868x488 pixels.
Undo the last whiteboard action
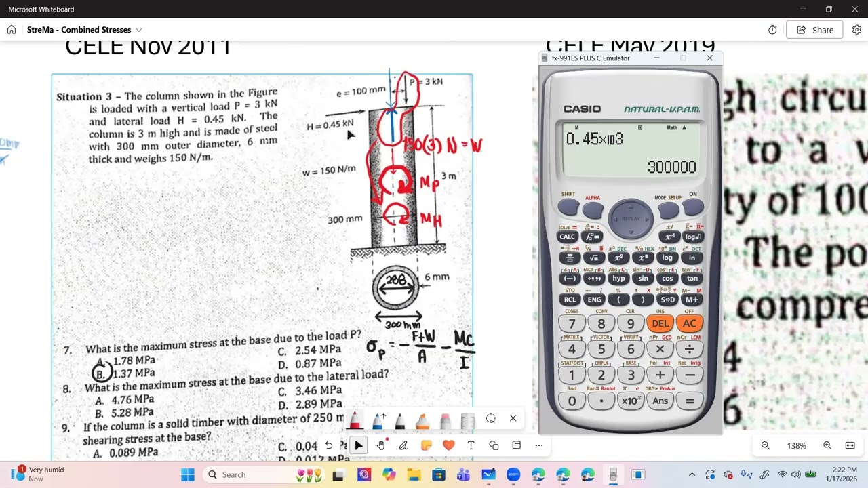pyautogui.click(x=329, y=445)
